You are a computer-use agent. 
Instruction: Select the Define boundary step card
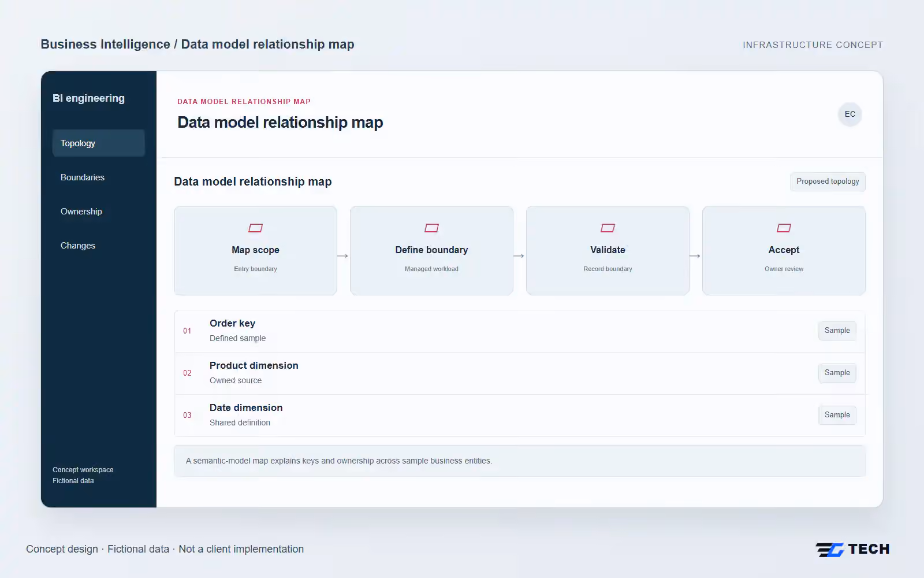(431, 250)
